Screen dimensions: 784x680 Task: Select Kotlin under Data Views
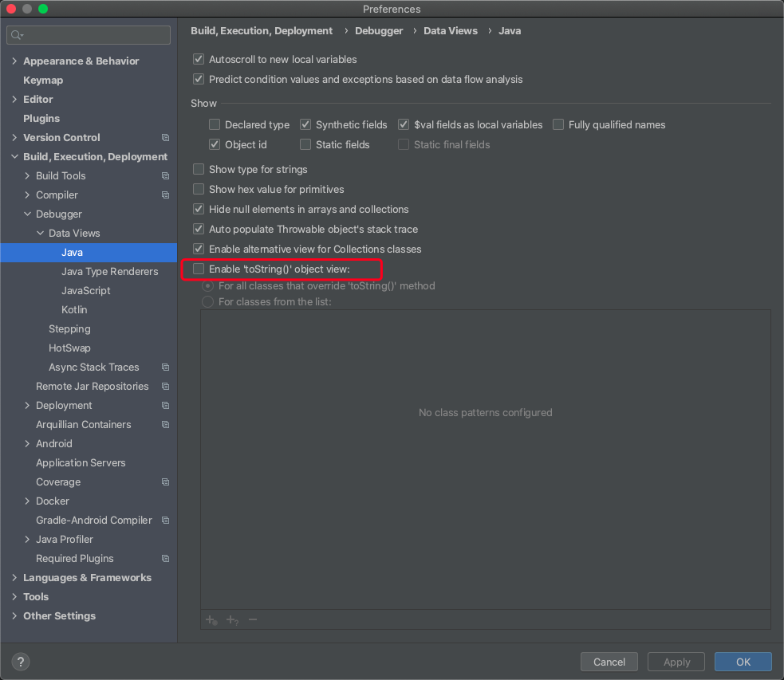click(74, 310)
